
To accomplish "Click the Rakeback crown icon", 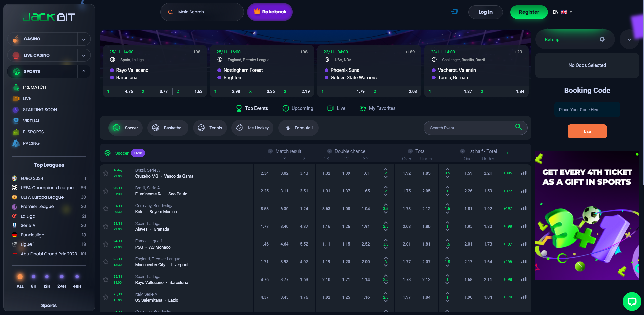I will click(257, 11).
